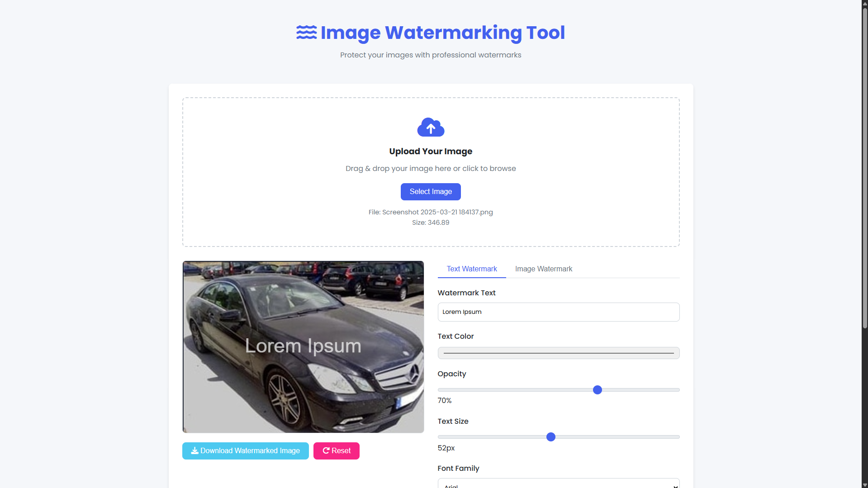The width and height of the screenshot is (868, 488).
Task: Click the 'Protect your images' subtitle
Action: tap(431, 55)
